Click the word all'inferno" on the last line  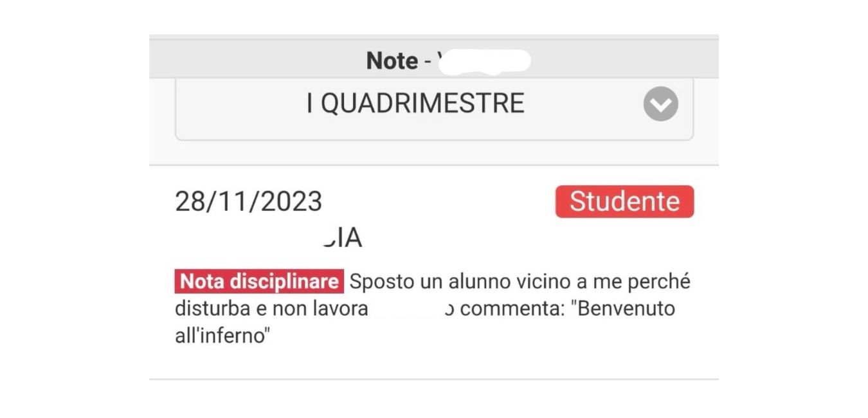221,336
